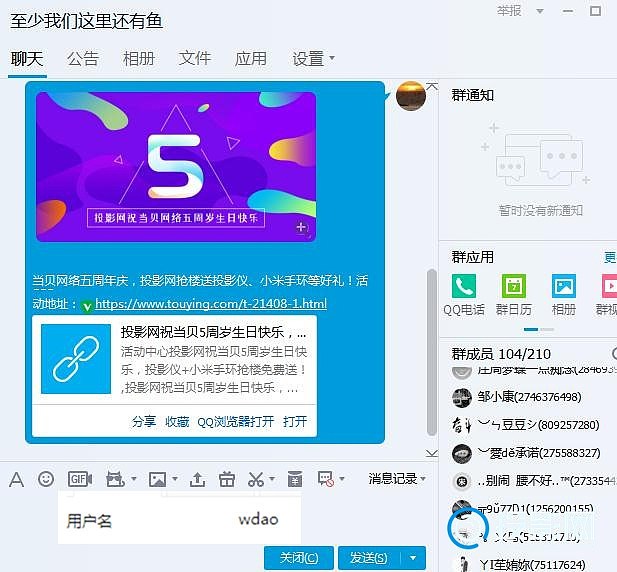Switch to the 聊天 tab
617x572 pixels.
(x=27, y=59)
